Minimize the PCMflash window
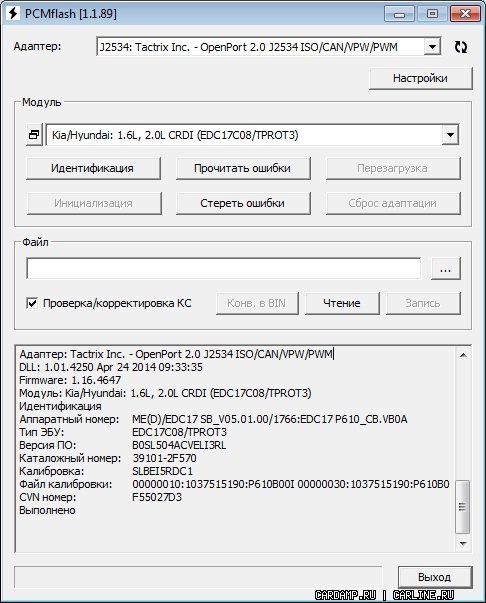 click(399, 14)
